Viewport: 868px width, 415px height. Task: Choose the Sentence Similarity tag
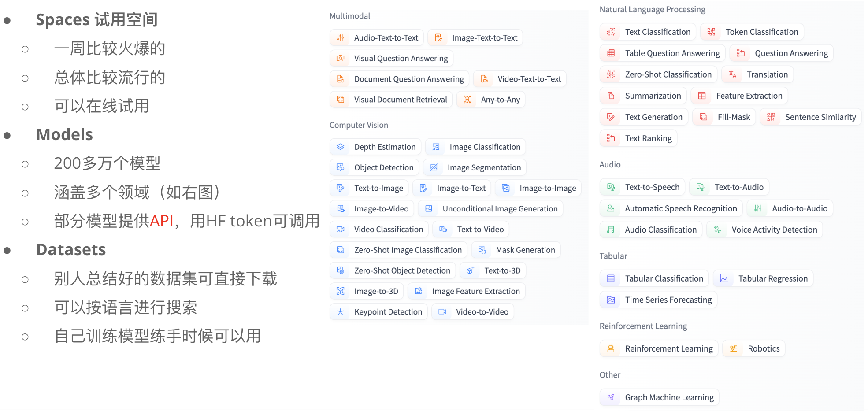click(x=811, y=117)
